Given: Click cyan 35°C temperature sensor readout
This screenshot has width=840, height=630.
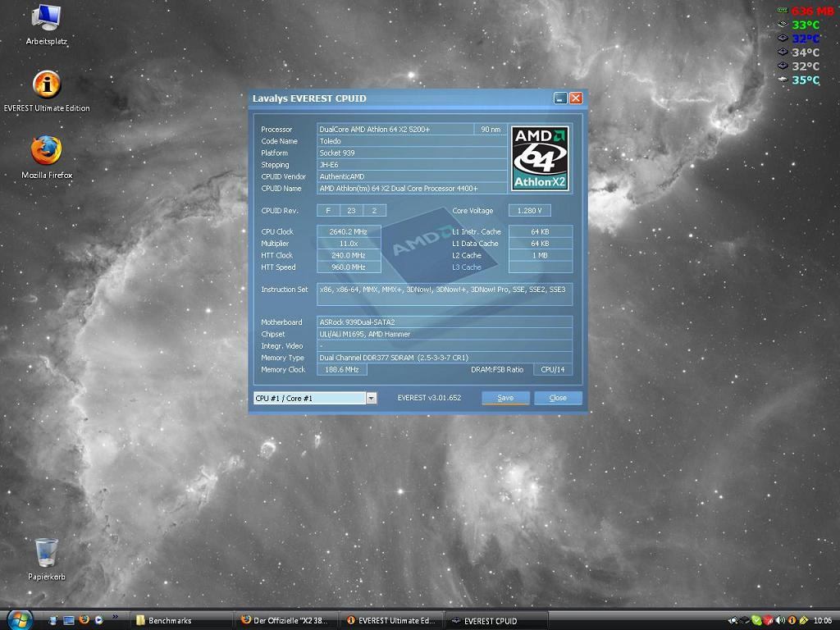Looking at the screenshot, I should coord(799,80).
